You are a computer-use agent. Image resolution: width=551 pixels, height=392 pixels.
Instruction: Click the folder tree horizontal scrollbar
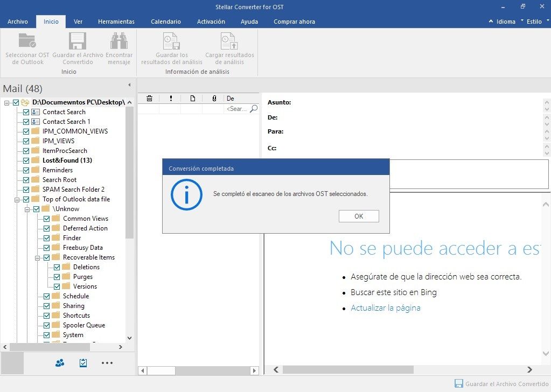click(x=49, y=347)
